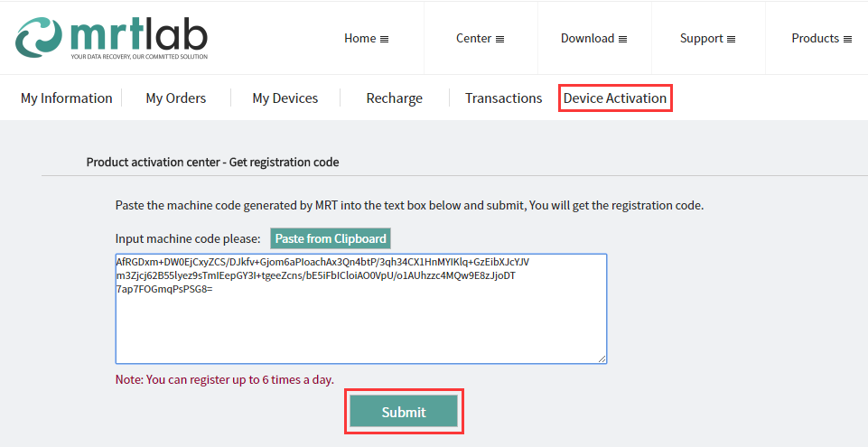The height and width of the screenshot is (447, 868).
Task: Select the Device Activation tab
Action: click(x=615, y=98)
